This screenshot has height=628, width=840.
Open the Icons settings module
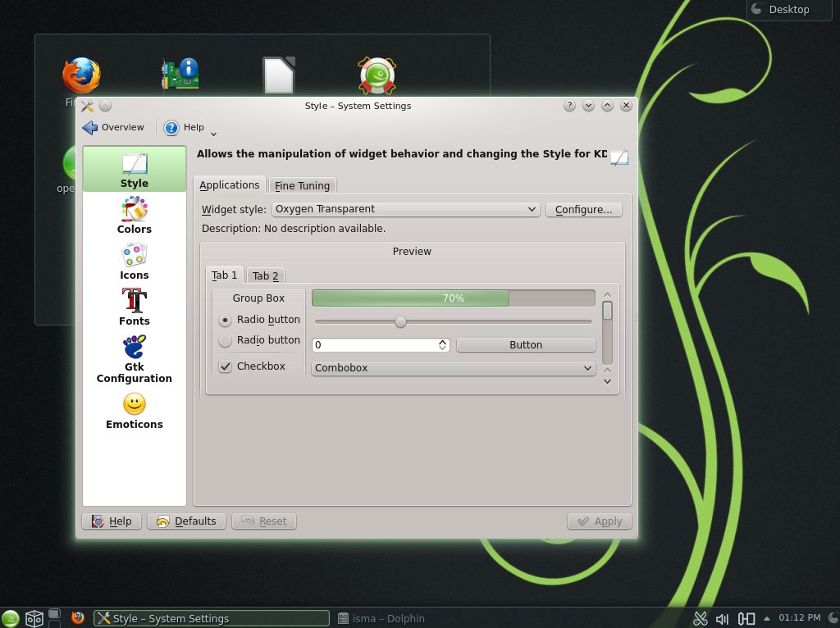click(134, 262)
